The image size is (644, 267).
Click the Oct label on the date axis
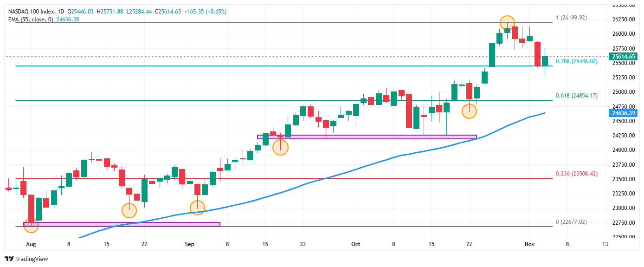(356, 244)
